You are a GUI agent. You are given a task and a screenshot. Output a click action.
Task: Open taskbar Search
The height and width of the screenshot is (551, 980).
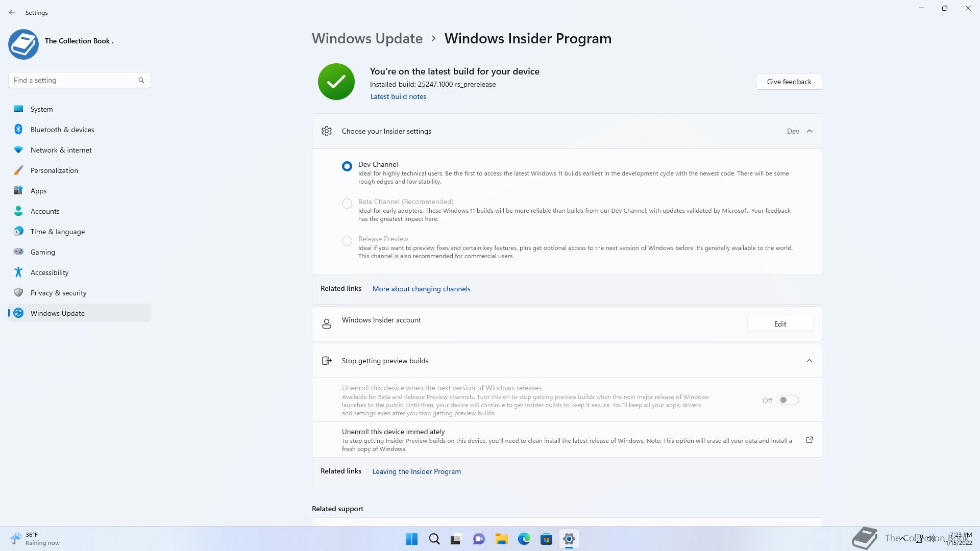pyautogui.click(x=434, y=539)
